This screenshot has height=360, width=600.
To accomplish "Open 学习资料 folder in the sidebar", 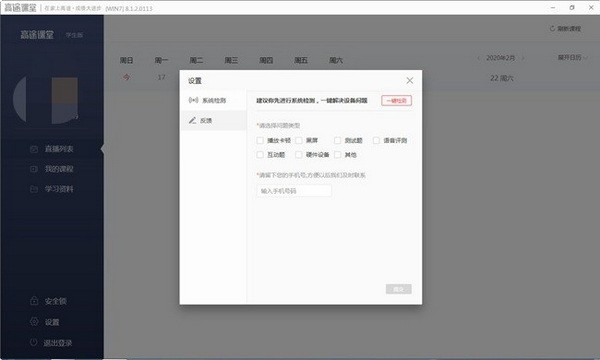I will [52, 189].
